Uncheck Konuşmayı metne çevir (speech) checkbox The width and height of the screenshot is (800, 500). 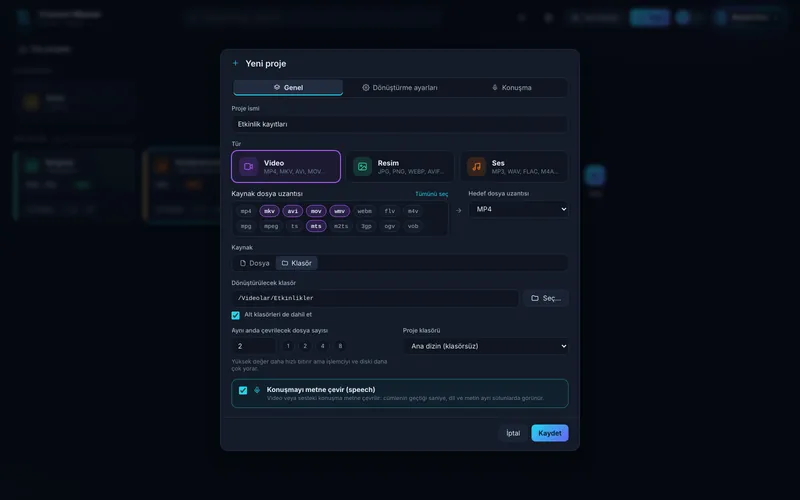point(243,390)
